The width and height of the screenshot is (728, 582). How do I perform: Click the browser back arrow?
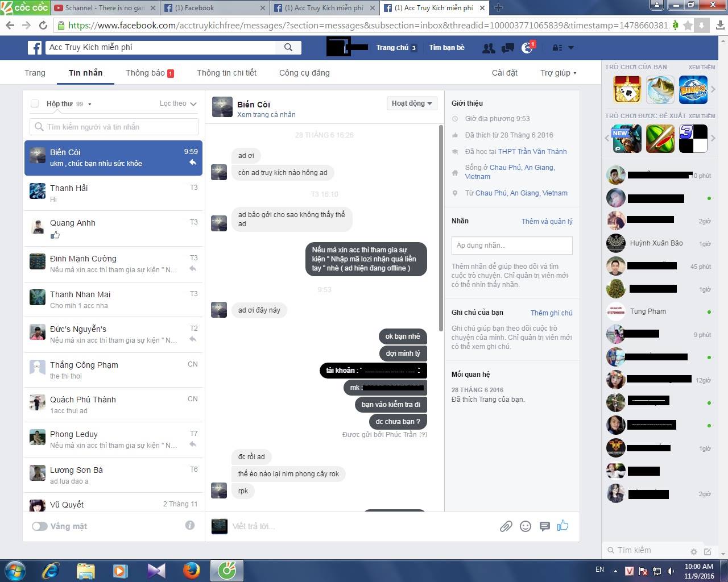tap(10, 26)
